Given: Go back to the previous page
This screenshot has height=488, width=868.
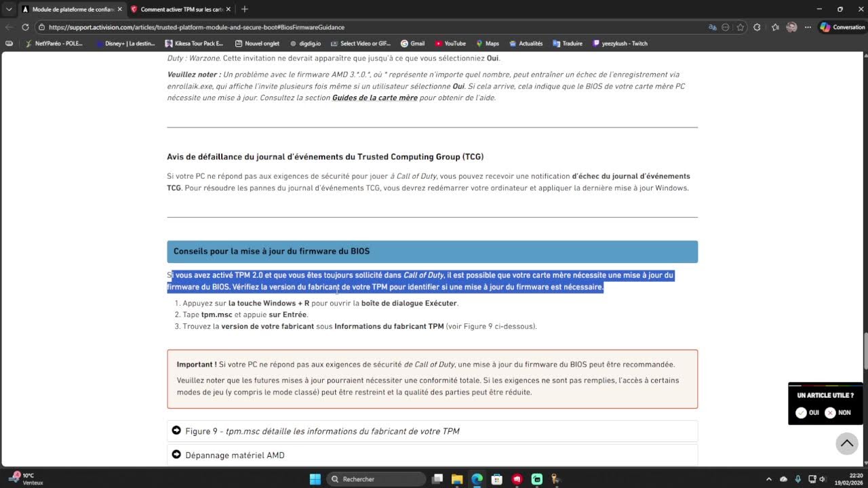Looking at the screenshot, I should tap(9, 27).
